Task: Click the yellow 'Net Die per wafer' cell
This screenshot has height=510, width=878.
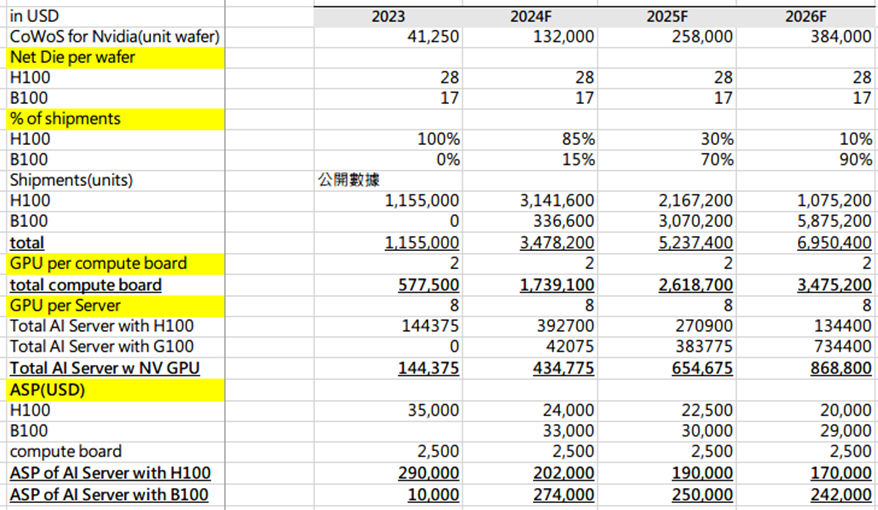Action: coord(72,57)
